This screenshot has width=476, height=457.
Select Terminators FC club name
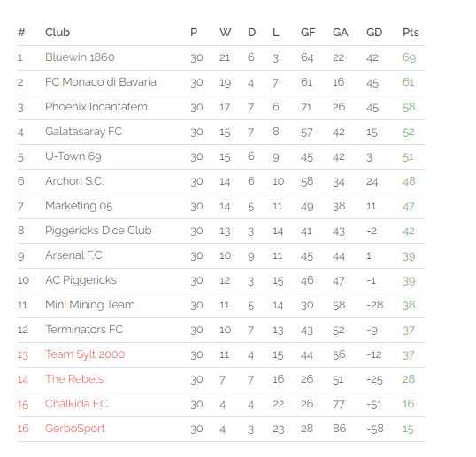pyautogui.click(x=84, y=330)
